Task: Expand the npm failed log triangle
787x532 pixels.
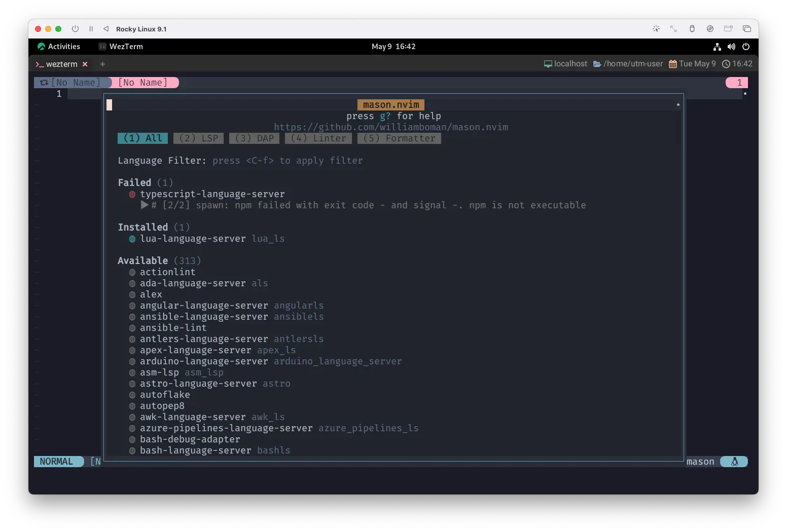Action: (145, 205)
